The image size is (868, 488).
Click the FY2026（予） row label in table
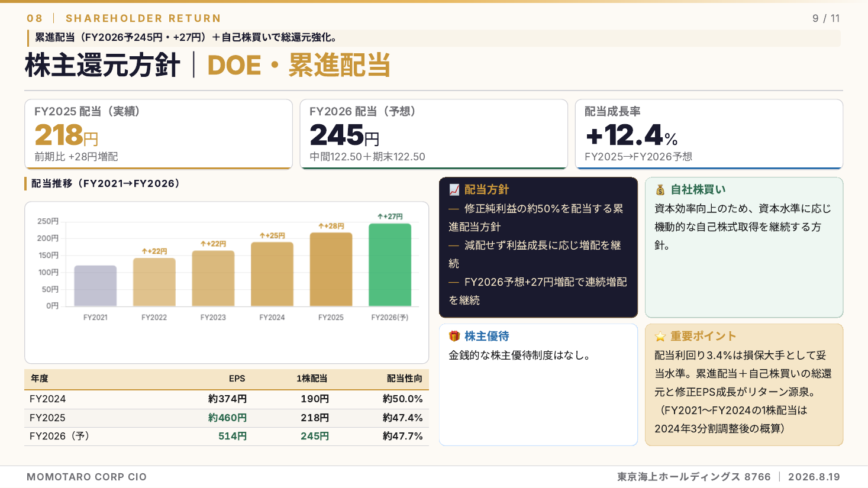click(x=59, y=437)
